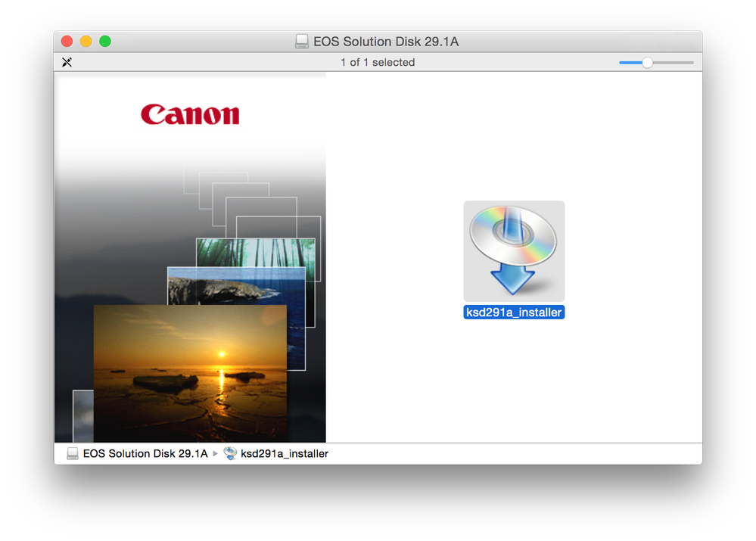Select EOS Solution Disk 29.1A in the path bar
The height and width of the screenshot is (541, 756).
pos(145,454)
